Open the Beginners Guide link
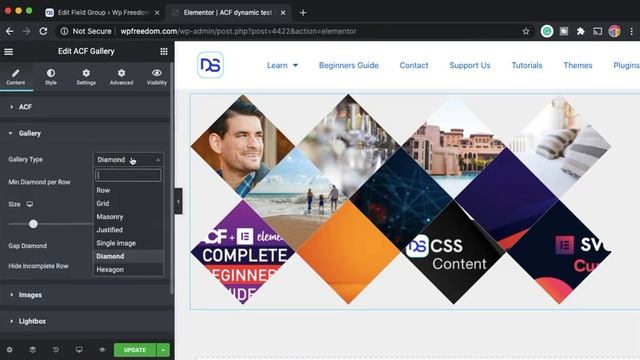The image size is (640, 360). [x=349, y=65]
